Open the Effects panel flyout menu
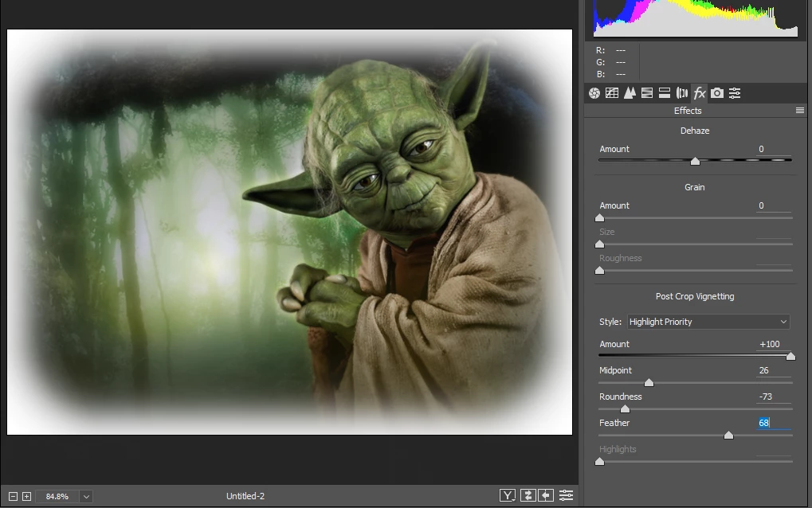The image size is (812, 508). [x=800, y=110]
